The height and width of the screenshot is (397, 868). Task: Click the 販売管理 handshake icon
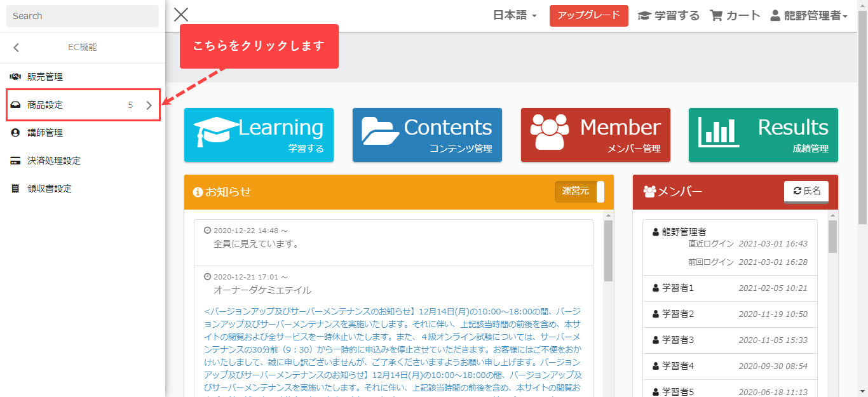(15, 77)
